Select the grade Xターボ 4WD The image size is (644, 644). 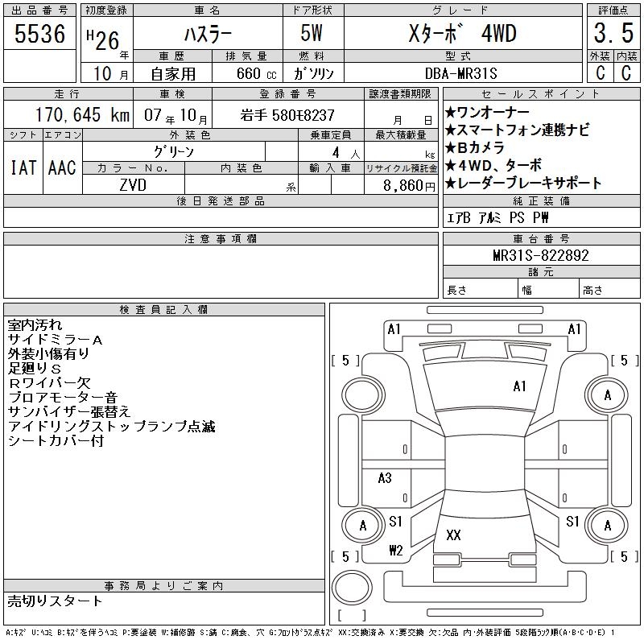[462, 34]
